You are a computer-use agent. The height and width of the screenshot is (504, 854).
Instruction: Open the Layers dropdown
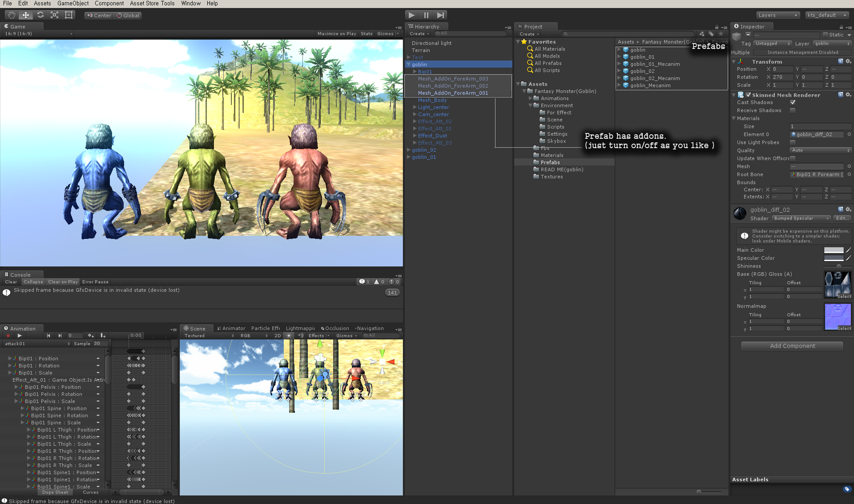[x=778, y=15]
